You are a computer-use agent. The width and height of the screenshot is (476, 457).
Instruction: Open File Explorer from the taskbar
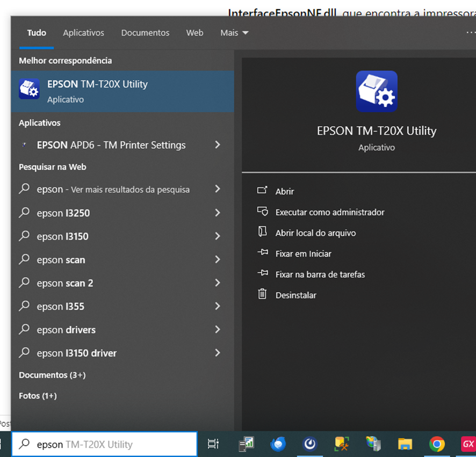click(x=405, y=444)
